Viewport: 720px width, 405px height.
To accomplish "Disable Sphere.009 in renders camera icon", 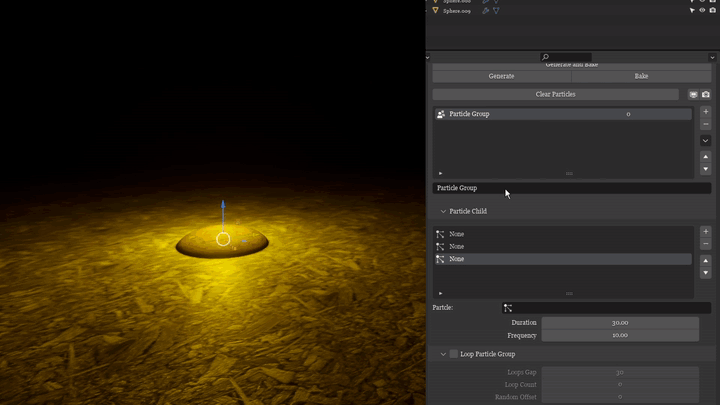I will pos(712,11).
